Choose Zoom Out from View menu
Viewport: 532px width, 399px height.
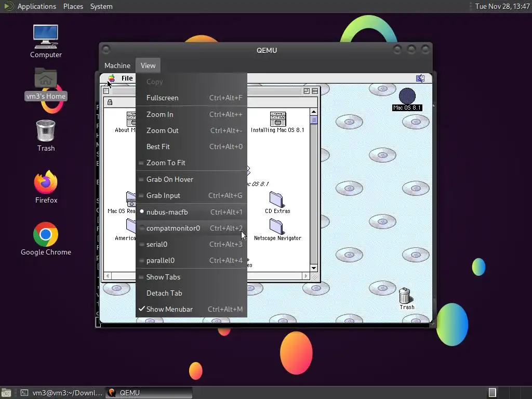click(x=191, y=130)
